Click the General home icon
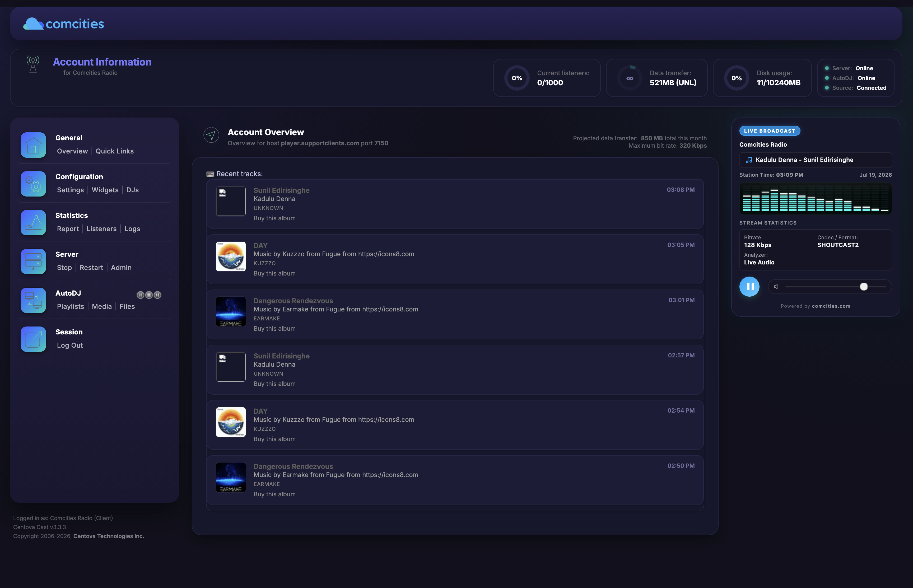Screen dimensions: 913x588 pos(33,145)
